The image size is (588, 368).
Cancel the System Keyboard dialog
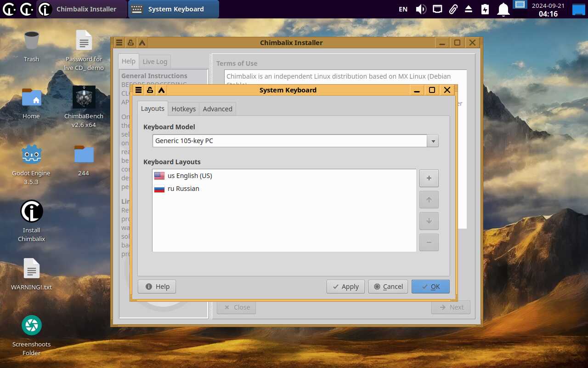(x=388, y=287)
